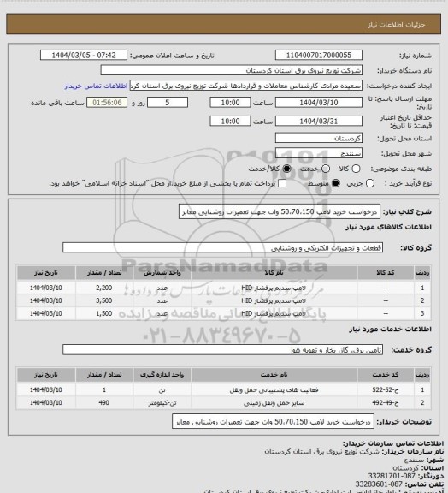Viewport: 448px width, 493px height.
Task: Click the response deadline time field 10:00
Action: coord(230,103)
